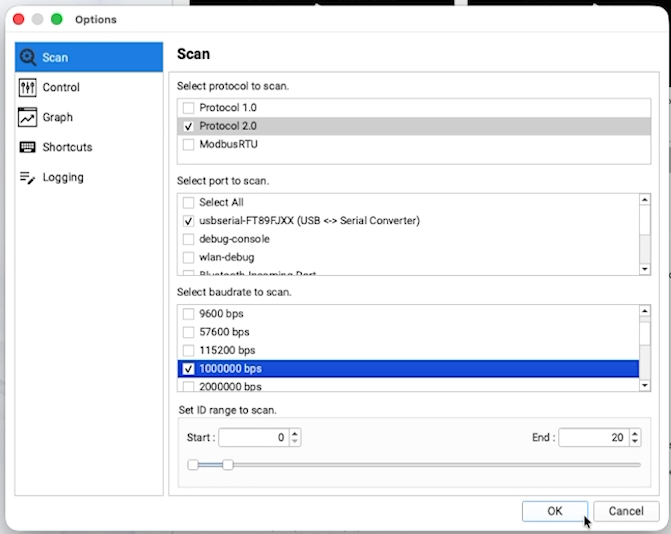Click the Graph chart icon
Screen dimensions: 671x534
pos(27,117)
